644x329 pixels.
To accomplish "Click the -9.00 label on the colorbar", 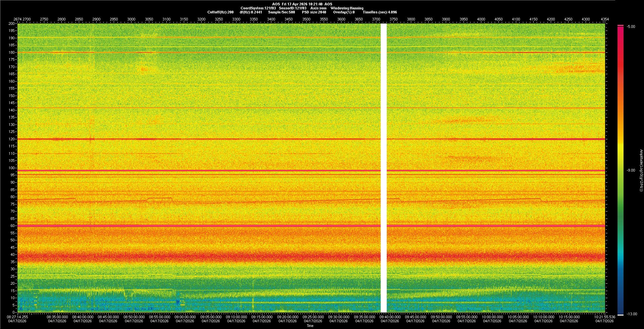I will point(631,170).
